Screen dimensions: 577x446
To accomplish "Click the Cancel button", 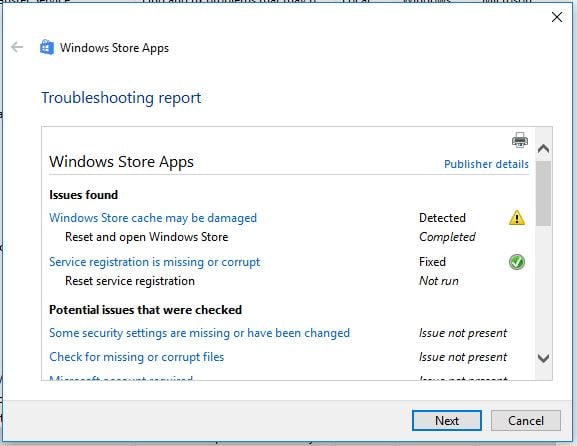I will click(526, 421).
